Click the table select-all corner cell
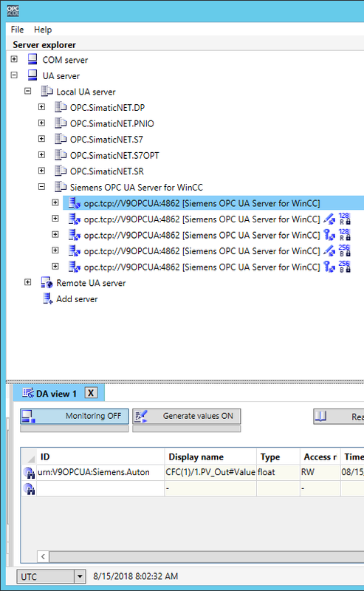 point(29,457)
